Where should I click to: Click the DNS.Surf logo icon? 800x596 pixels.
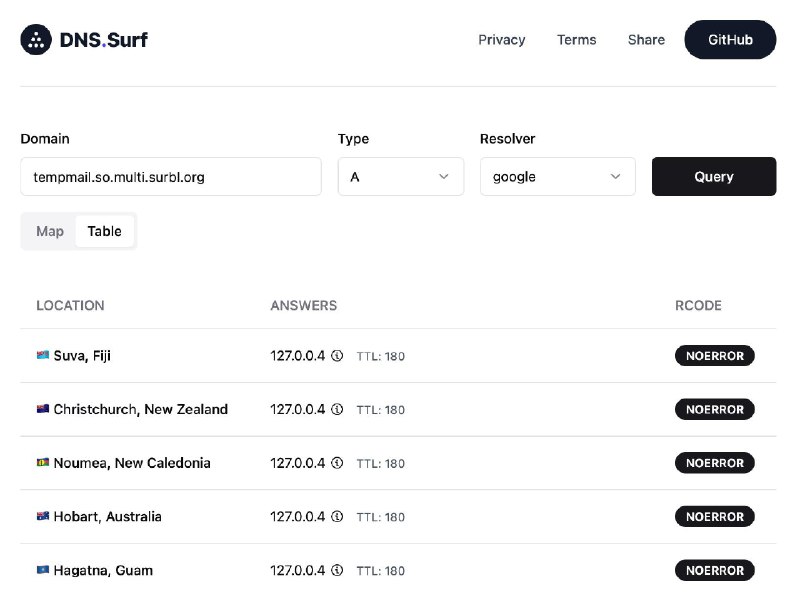point(37,40)
